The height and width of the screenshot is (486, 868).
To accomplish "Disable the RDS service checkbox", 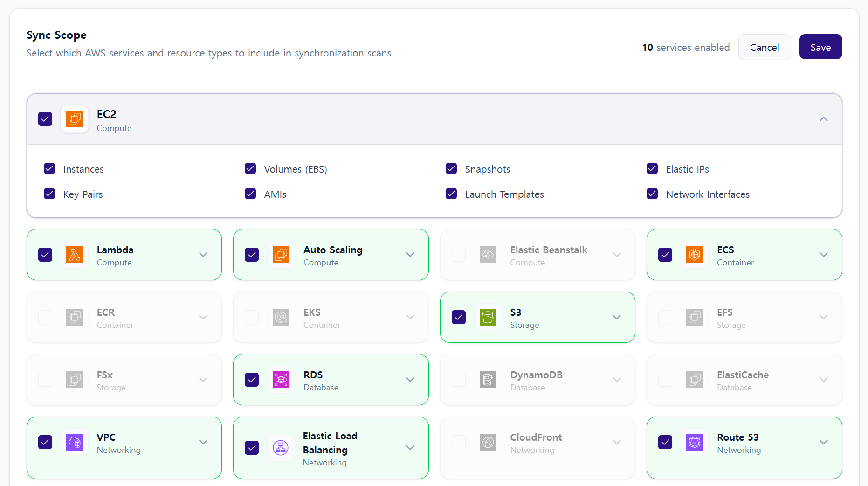I will pos(252,380).
